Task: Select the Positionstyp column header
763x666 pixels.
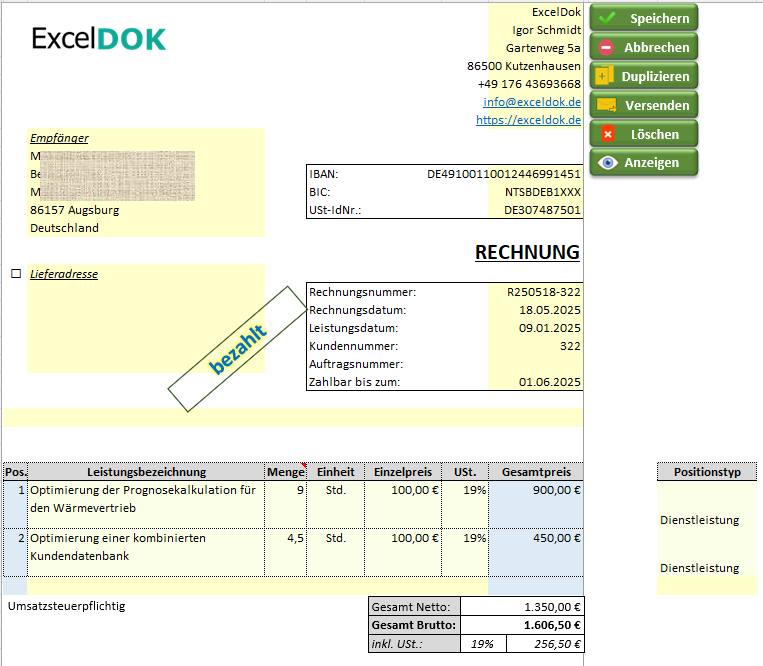Action: (707, 472)
